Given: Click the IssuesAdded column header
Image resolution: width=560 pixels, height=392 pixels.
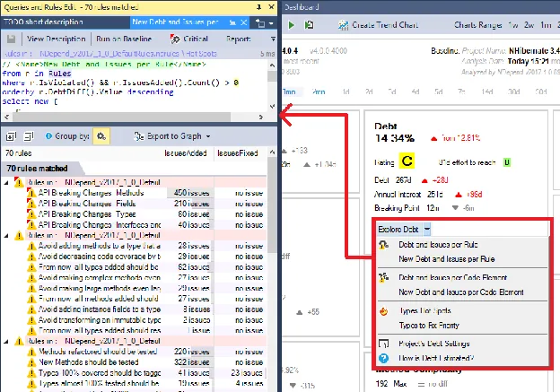Looking at the screenshot, I should click(x=186, y=153).
